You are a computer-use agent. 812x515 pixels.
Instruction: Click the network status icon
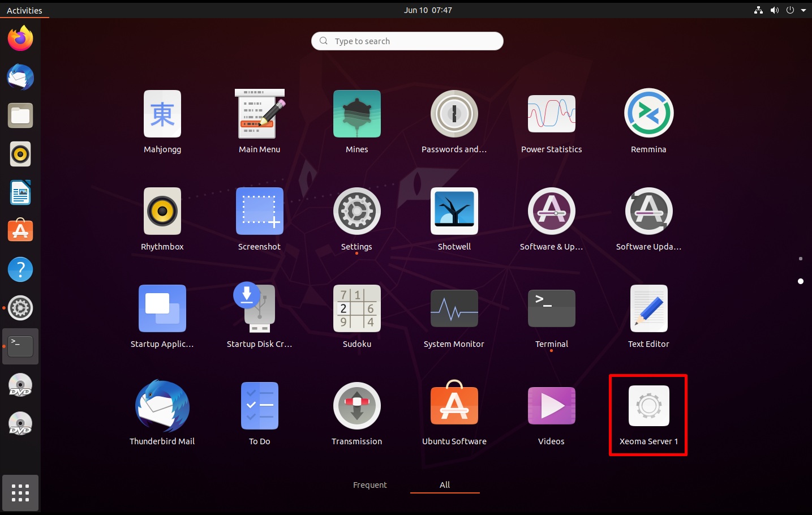759,10
